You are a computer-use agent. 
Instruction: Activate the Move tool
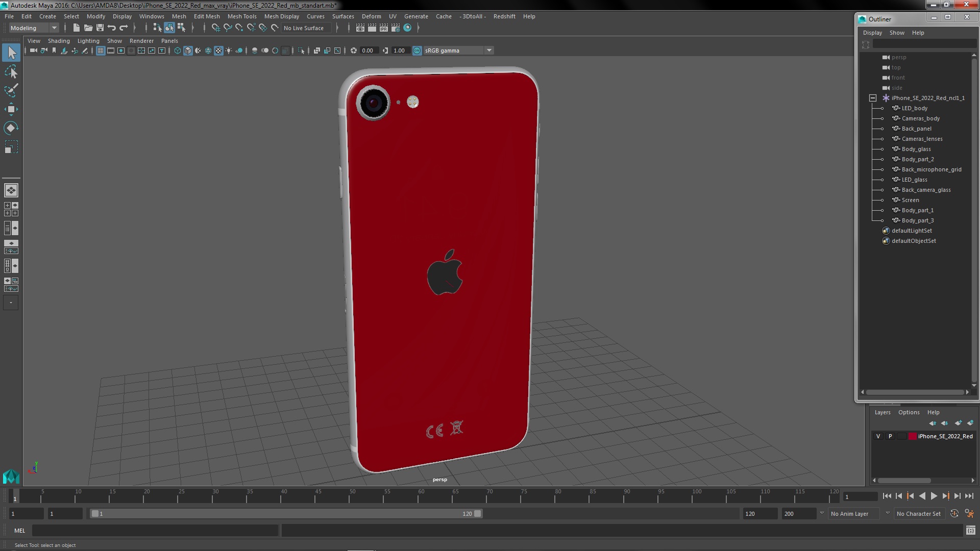pos(11,109)
